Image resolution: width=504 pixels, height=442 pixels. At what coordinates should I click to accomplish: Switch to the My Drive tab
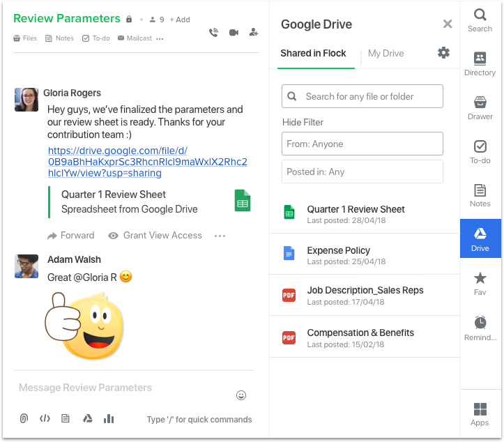[x=385, y=54]
